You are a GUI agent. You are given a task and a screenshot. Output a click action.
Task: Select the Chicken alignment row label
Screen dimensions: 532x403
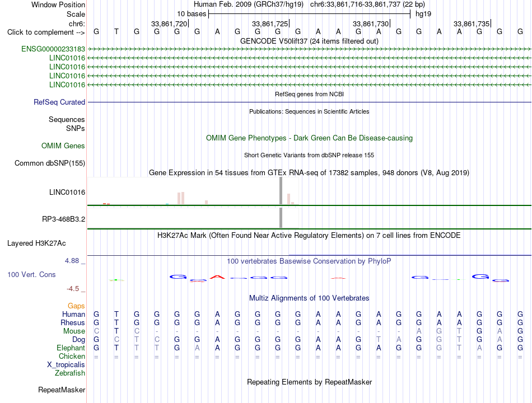pyautogui.click(x=72, y=356)
